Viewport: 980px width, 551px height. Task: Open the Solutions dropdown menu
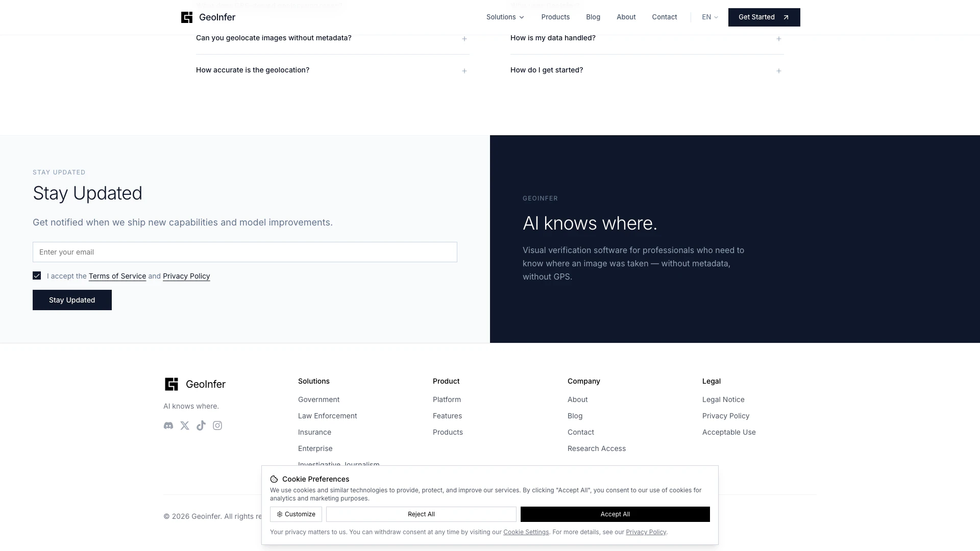tap(505, 17)
